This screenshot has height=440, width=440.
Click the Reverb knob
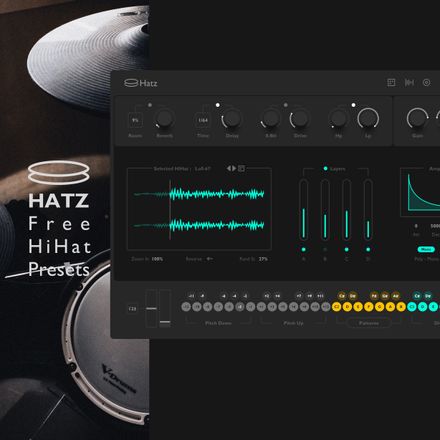click(x=164, y=118)
